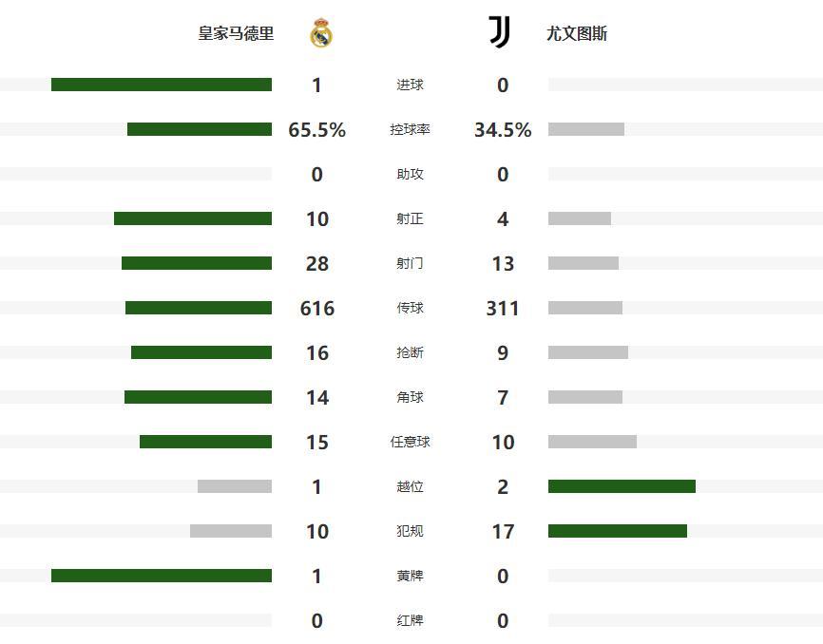Image resolution: width=823 pixels, height=644 pixels.
Task: Click the Real Madrid club crest
Action: click(x=321, y=33)
